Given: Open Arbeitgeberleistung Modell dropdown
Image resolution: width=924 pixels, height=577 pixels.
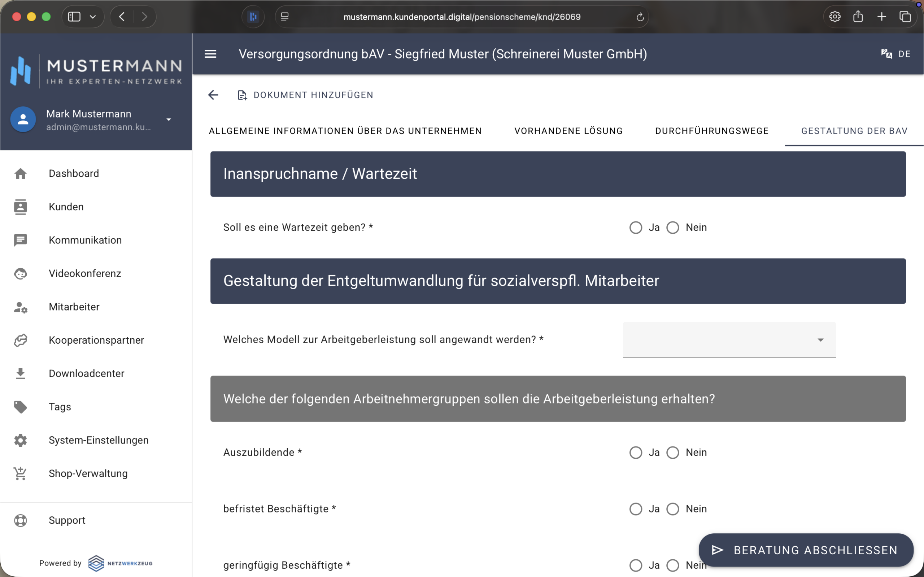Looking at the screenshot, I should click(729, 340).
